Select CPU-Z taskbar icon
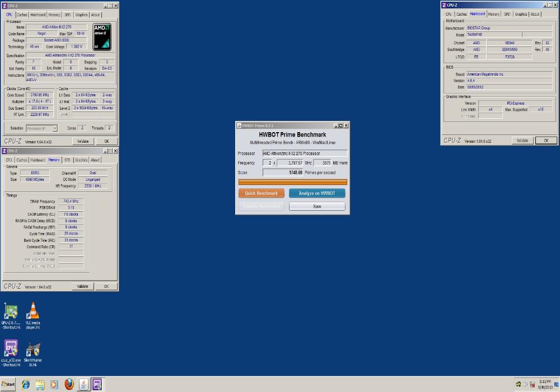This screenshot has height=392, width=560. 97,385
